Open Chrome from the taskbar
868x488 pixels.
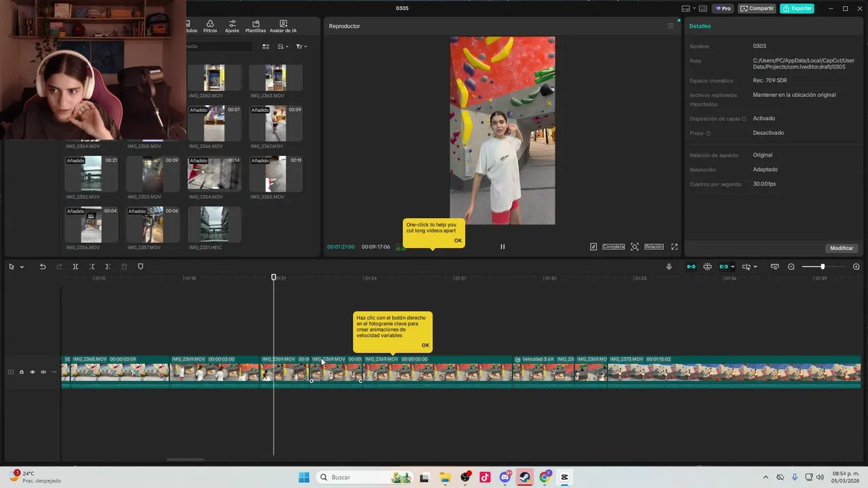point(545,477)
